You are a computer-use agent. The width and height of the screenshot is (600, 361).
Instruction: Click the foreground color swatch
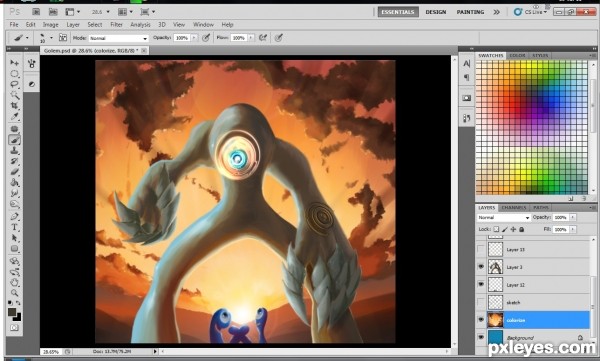pos(12,312)
